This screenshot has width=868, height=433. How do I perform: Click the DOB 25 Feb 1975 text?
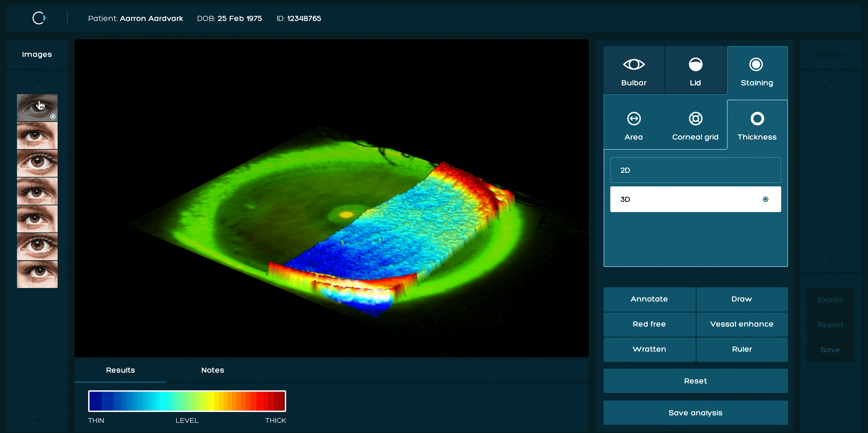pos(230,18)
